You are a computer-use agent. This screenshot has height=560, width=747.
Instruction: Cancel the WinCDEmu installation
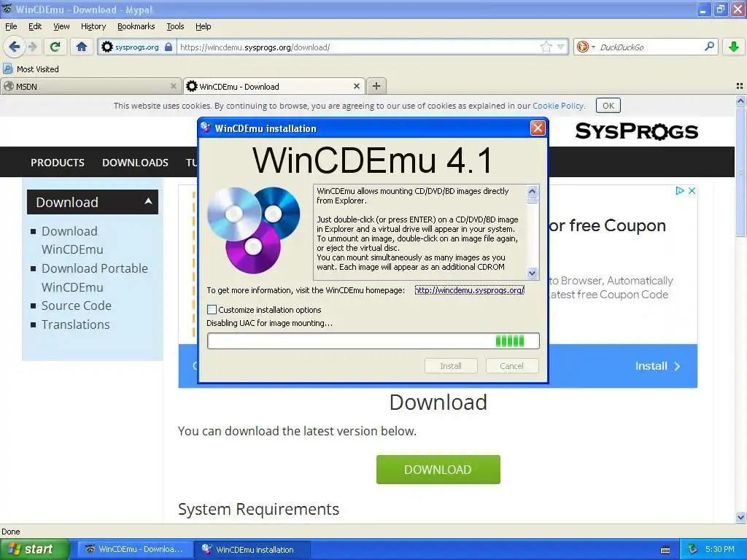click(511, 366)
